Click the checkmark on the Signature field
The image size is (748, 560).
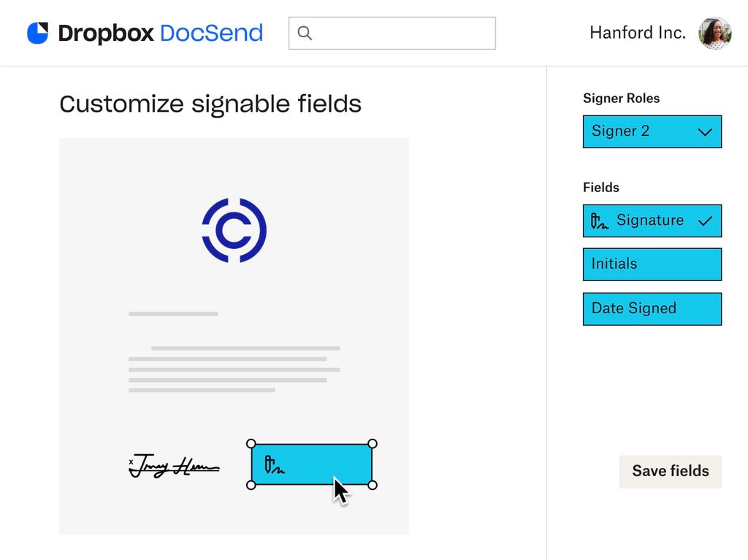click(x=705, y=220)
